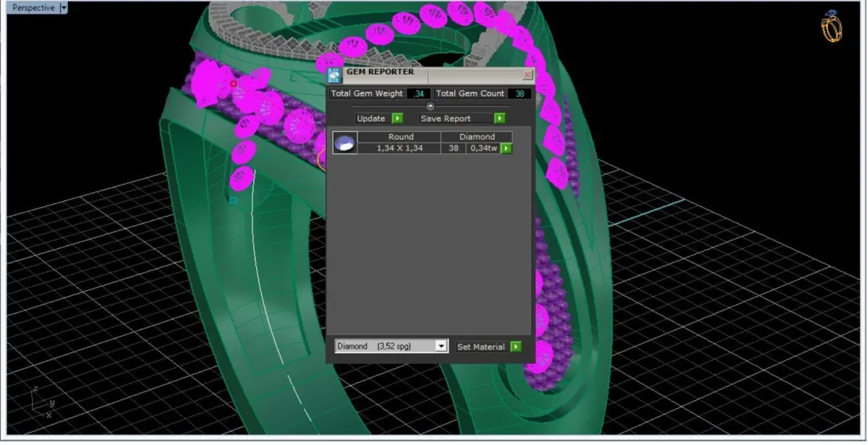Open the Diamond (3,52 spg) material dropdown

391,347
